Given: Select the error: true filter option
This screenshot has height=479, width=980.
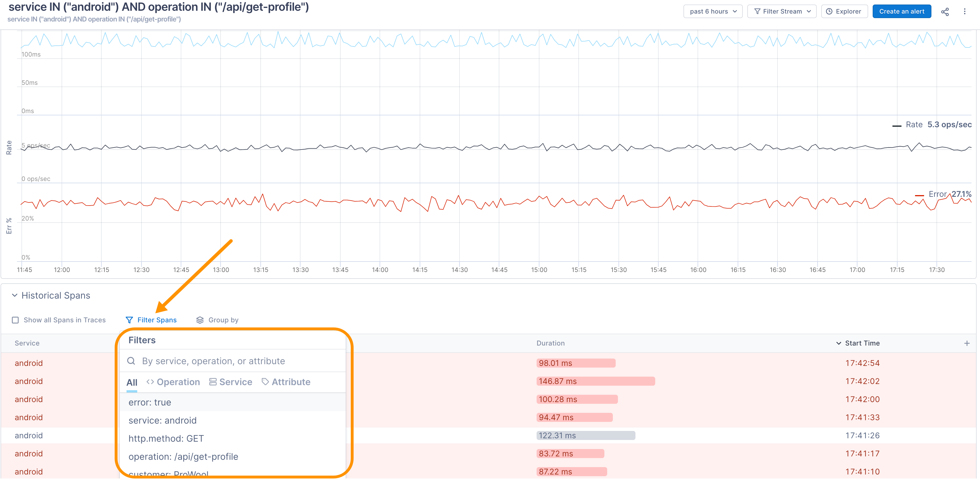Looking at the screenshot, I should click(150, 402).
